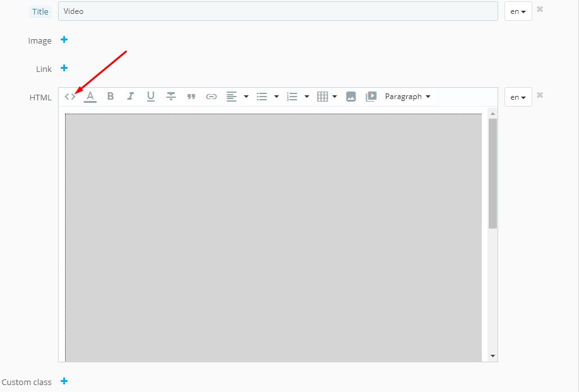This screenshot has height=392, width=579.
Task: Add a Link with the plus button
Action: click(x=64, y=68)
